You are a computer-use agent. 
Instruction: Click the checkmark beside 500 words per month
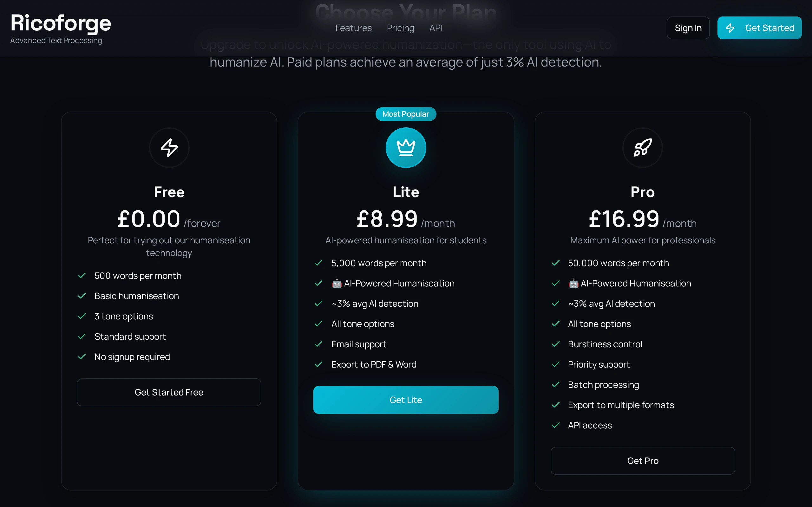pos(82,275)
